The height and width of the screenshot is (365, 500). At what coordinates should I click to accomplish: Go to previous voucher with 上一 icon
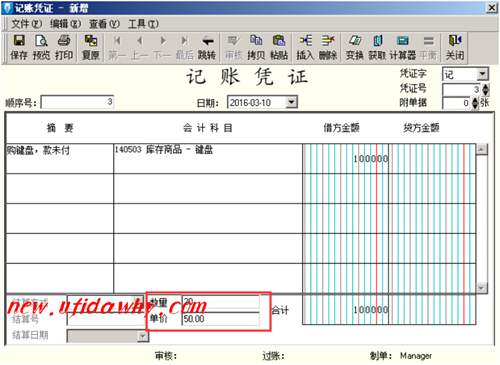[139, 47]
